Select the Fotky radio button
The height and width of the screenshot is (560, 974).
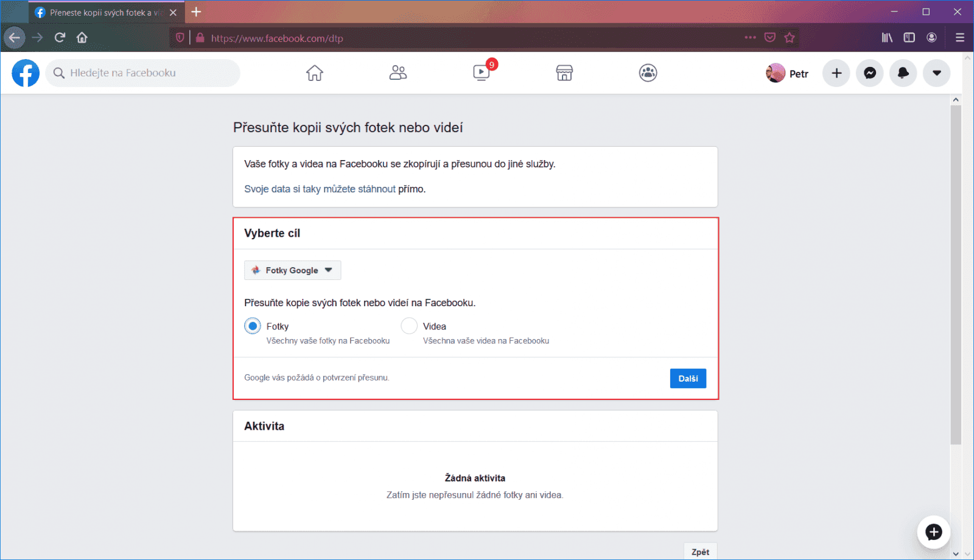[253, 326]
